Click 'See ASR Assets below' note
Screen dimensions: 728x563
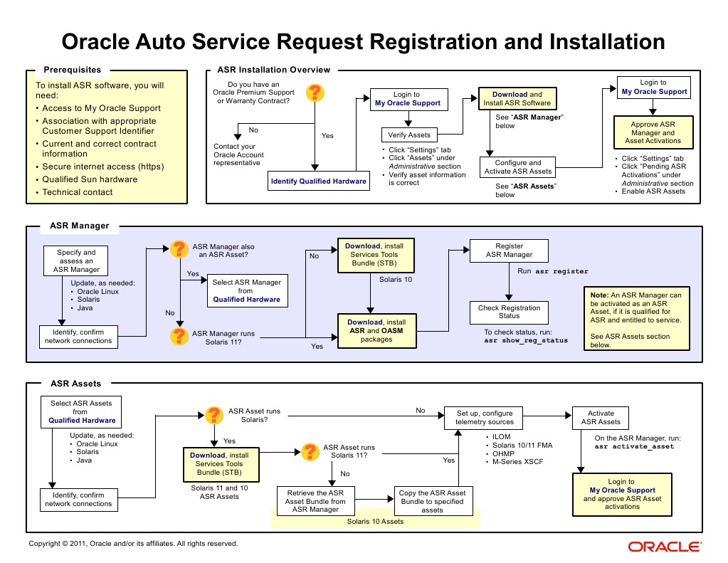(526, 191)
